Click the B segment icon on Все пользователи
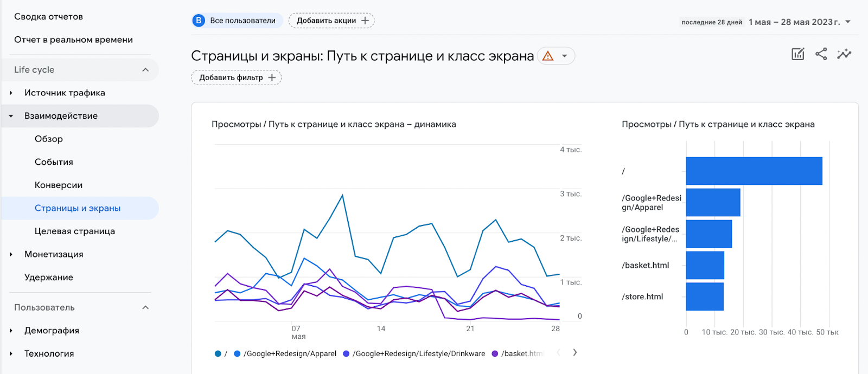Screen dimensions: 868x374 197,20
